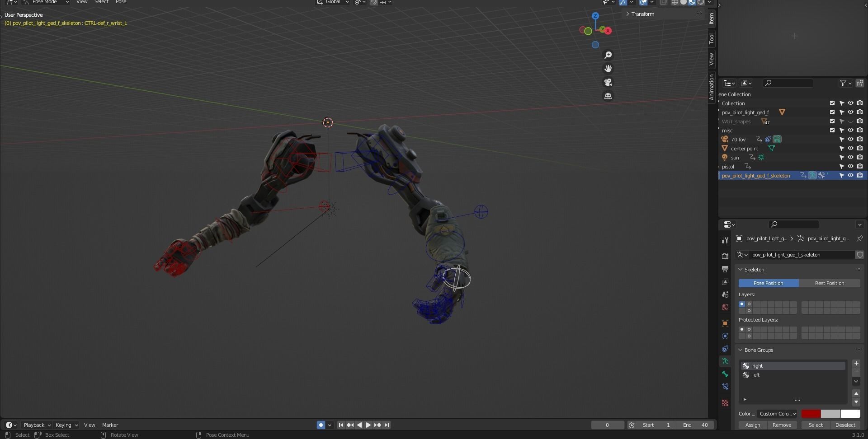The width and height of the screenshot is (868, 439).
Task: Toggle pin on properties editor
Action: 859,238
